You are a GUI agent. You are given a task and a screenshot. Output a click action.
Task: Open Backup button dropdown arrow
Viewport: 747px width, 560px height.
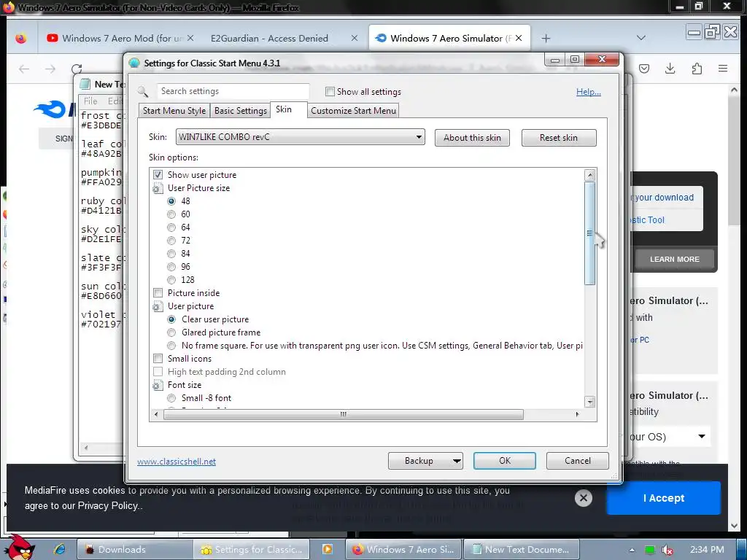(x=457, y=461)
